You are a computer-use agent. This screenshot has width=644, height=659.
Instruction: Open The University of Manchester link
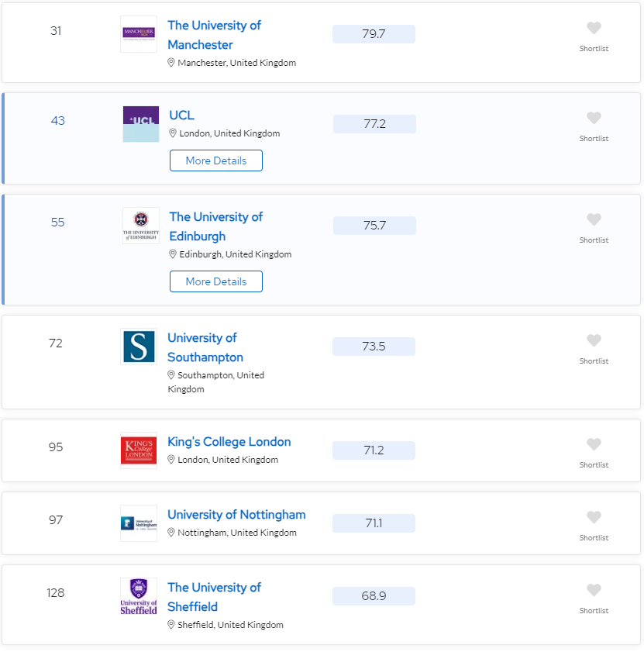(x=214, y=35)
